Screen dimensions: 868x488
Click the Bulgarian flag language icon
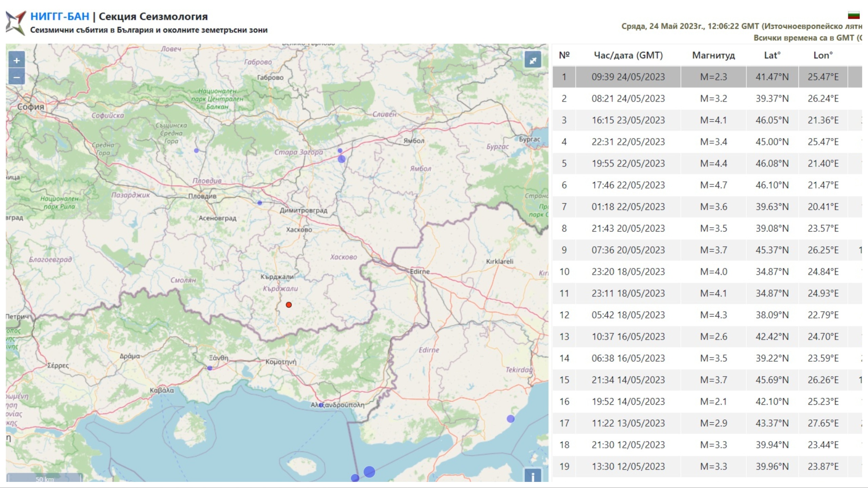click(x=854, y=16)
